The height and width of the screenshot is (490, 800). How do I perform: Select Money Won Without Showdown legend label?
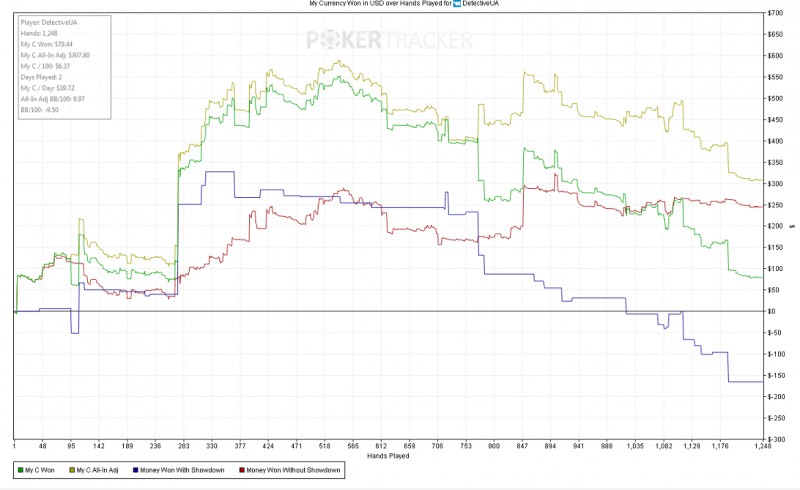(293, 470)
